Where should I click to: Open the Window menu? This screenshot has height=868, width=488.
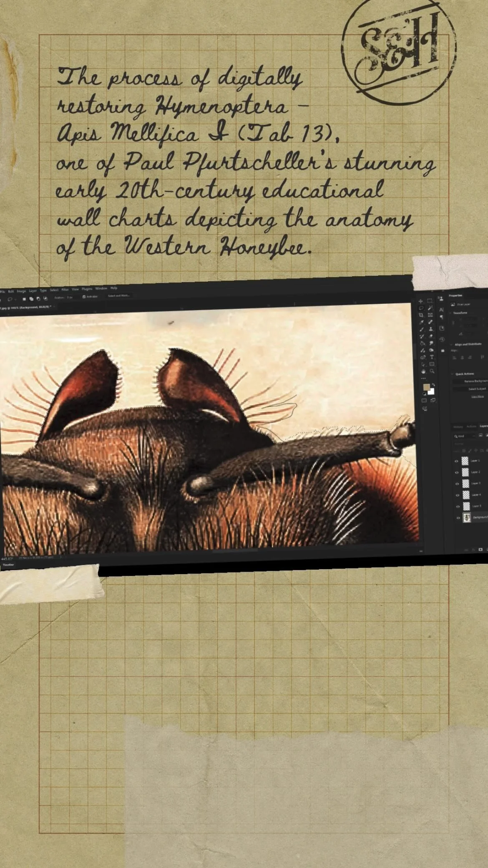[x=101, y=288]
